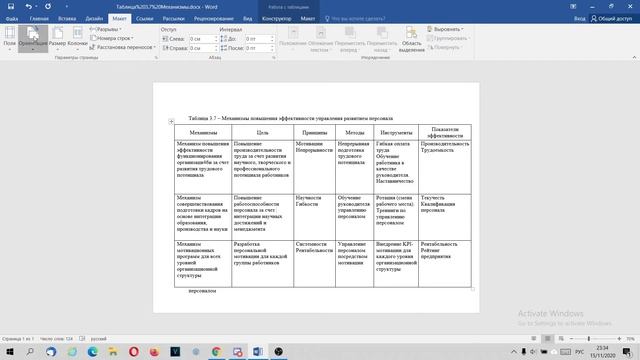
Task: Click the Методы header cell
Action: pyautogui.click(x=354, y=133)
